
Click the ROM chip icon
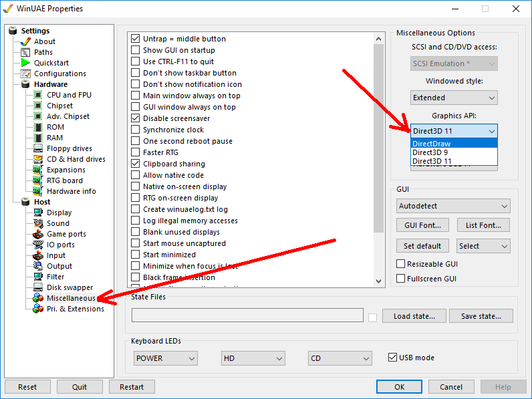tap(38, 127)
